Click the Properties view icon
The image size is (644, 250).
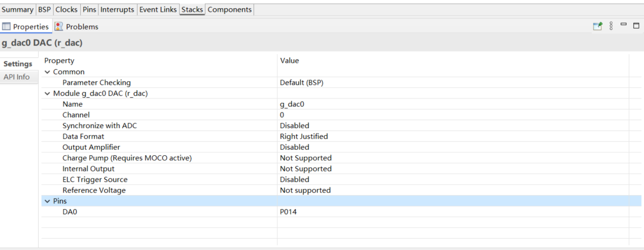coord(6,27)
